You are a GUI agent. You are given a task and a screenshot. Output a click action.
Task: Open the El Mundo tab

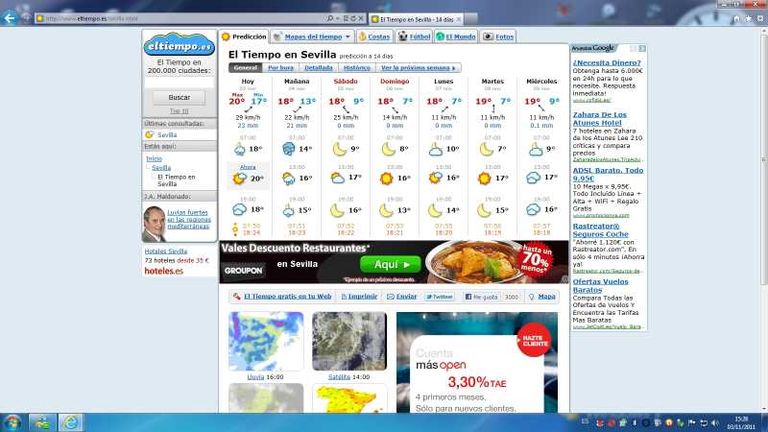point(456,37)
